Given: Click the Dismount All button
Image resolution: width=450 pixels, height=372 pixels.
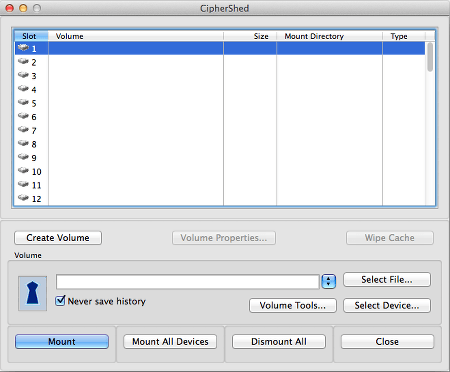Looking at the screenshot, I should tap(279, 342).
